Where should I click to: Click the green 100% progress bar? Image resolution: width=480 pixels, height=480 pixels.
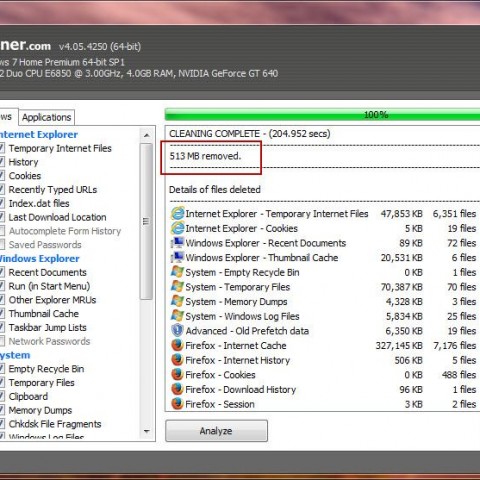coord(322,115)
